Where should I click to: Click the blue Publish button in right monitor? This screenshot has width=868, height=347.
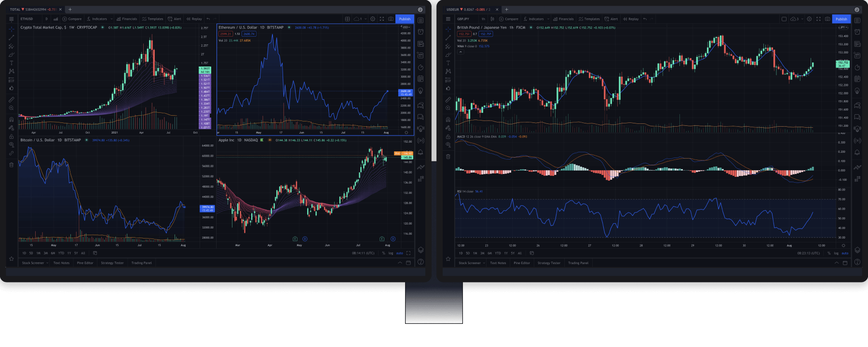tap(841, 19)
